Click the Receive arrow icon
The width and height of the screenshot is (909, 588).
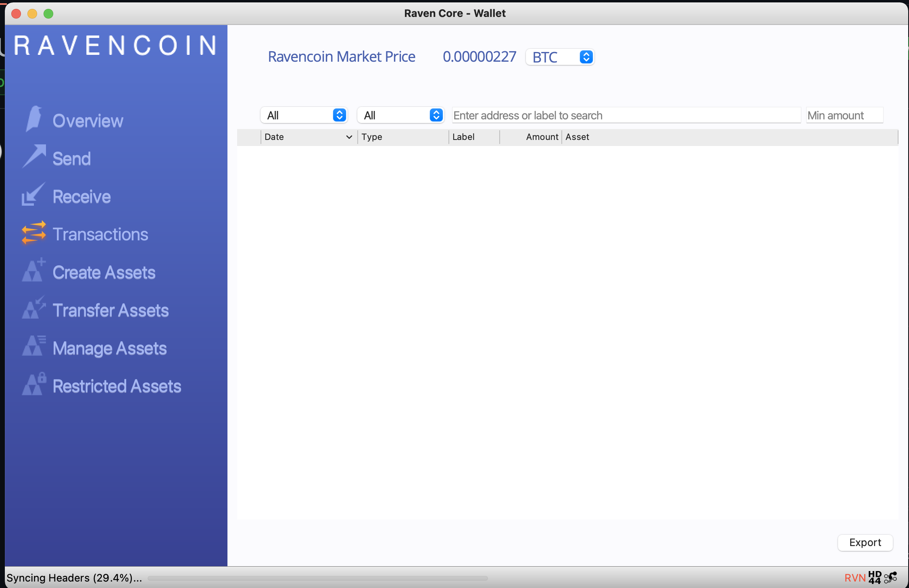pos(33,195)
